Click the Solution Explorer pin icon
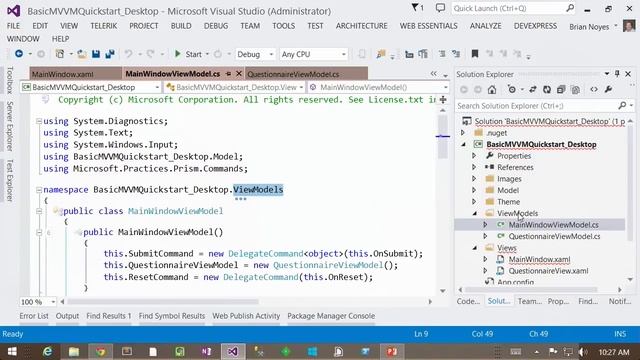The width and height of the screenshot is (640, 360). click(x=617, y=74)
